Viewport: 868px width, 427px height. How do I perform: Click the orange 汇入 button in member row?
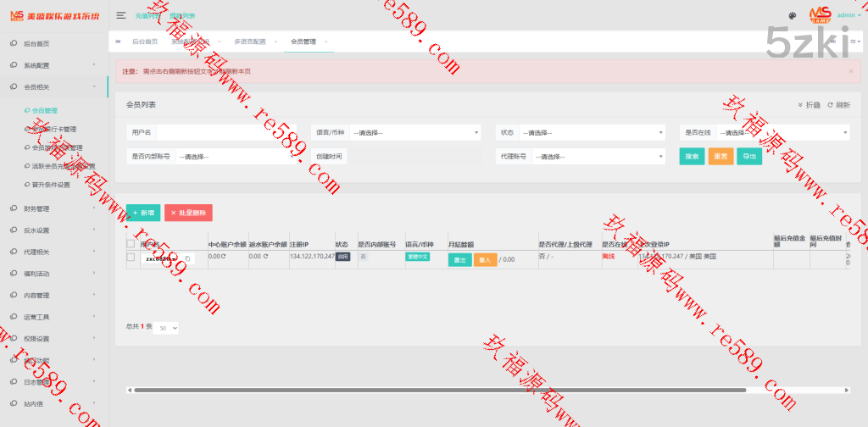pyautogui.click(x=486, y=260)
